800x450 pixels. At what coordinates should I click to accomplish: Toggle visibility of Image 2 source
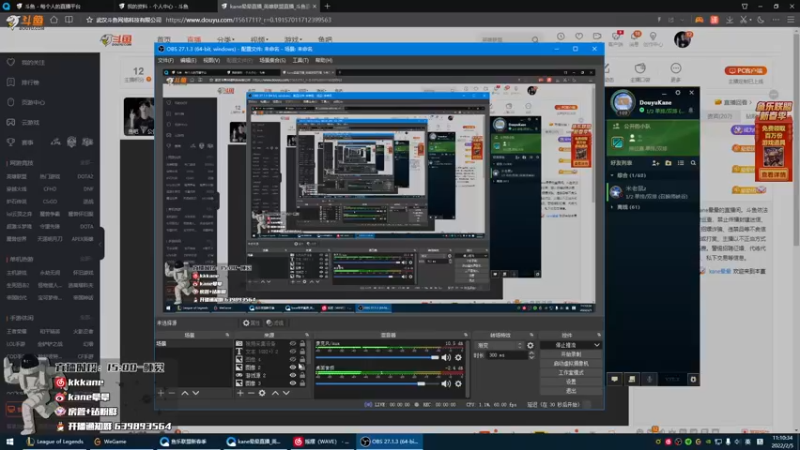click(292, 367)
